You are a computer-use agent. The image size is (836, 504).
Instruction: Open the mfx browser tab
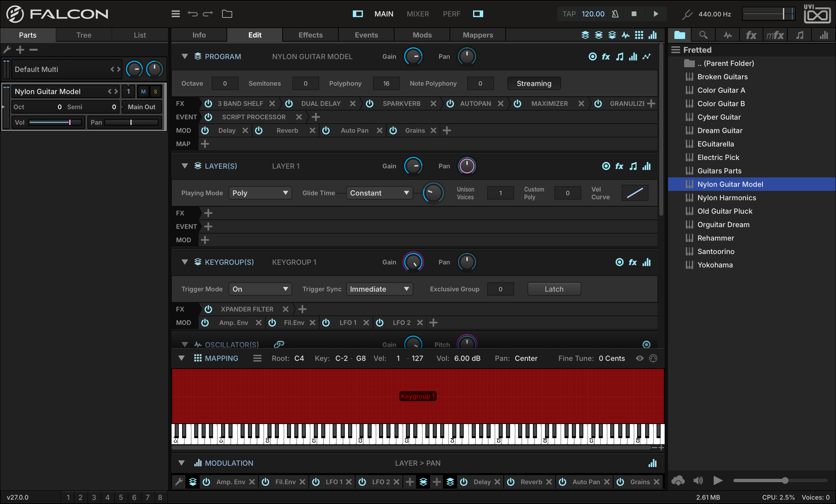pos(775,35)
